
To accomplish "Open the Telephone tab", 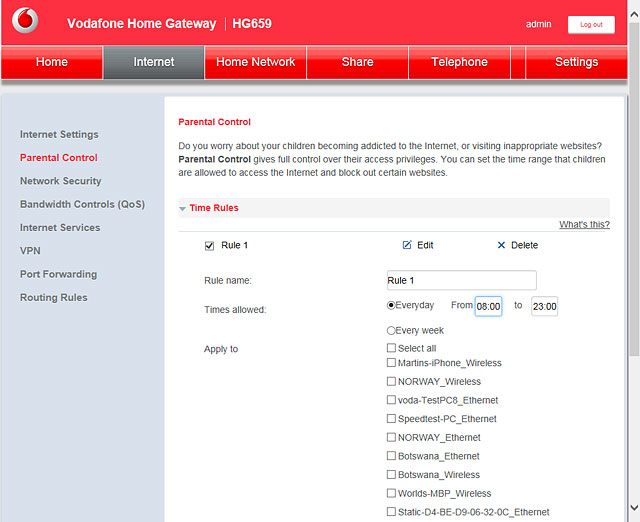I will pos(460,62).
